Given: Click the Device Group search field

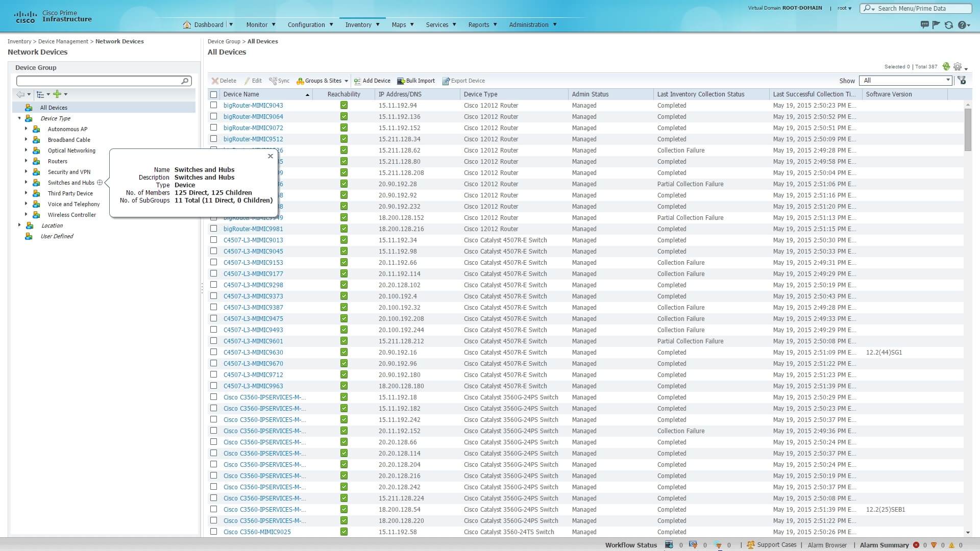Looking at the screenshot, I should tap(100, 81).
